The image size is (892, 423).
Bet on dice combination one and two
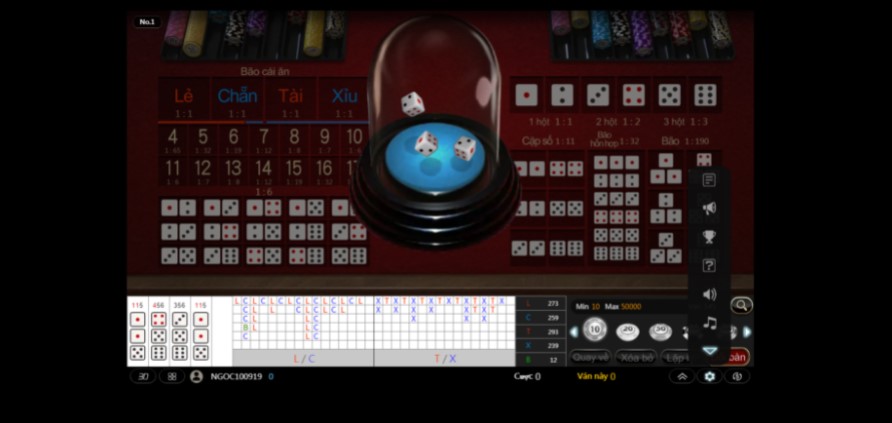(x=179, y=208)
